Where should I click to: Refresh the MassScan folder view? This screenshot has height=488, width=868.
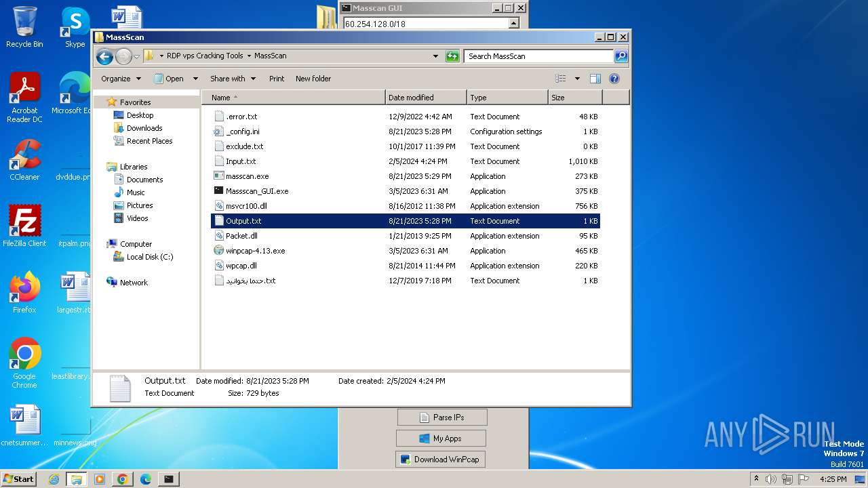point(452,56)
